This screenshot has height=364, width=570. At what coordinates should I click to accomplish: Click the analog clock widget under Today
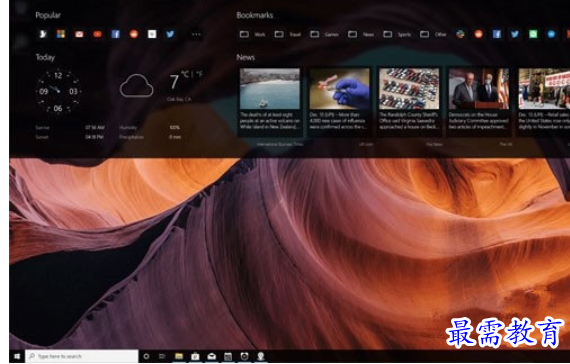[58, 92]
